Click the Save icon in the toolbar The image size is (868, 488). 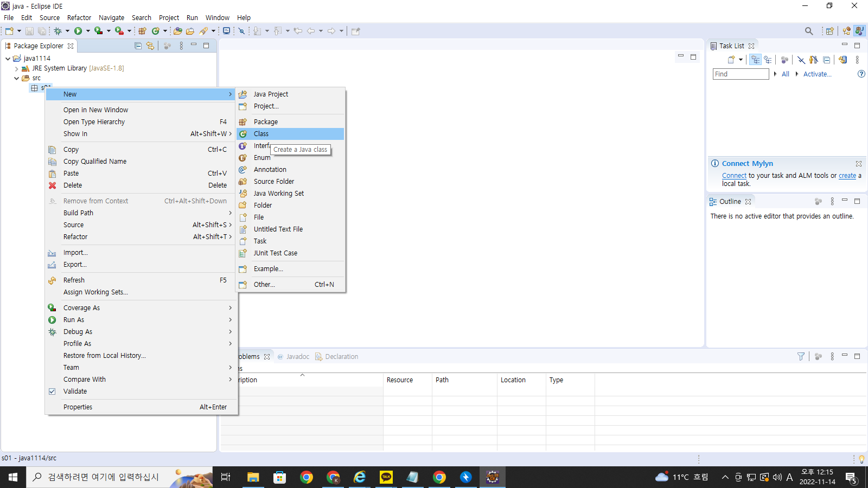[30, 31]
